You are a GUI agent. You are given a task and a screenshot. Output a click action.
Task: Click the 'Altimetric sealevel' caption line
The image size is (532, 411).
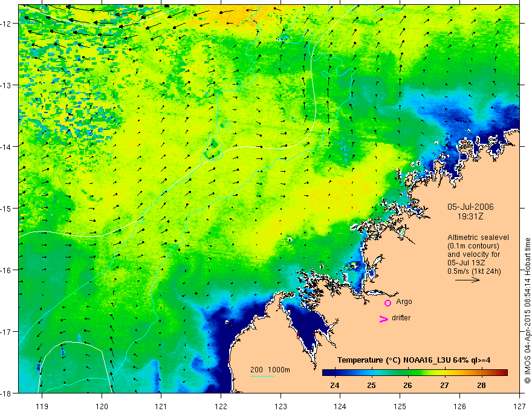coord(478,238)
